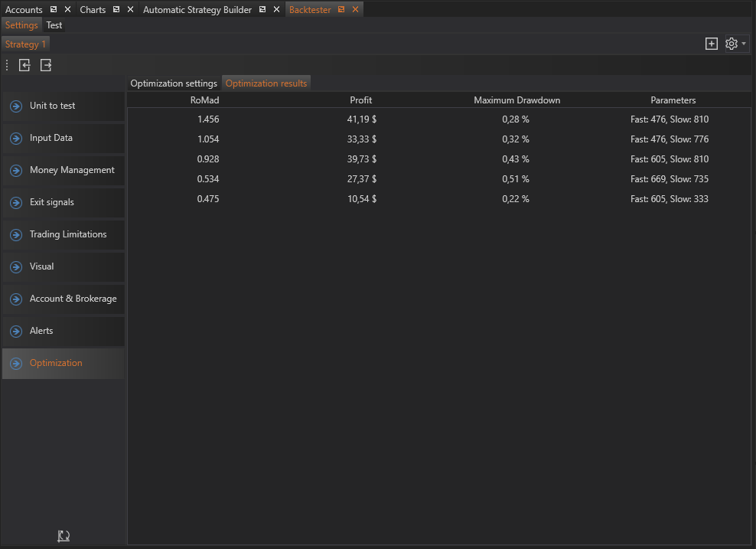
Task: Sort results by the Maximum Drawdown column
Action: click(x=516, y=100)
